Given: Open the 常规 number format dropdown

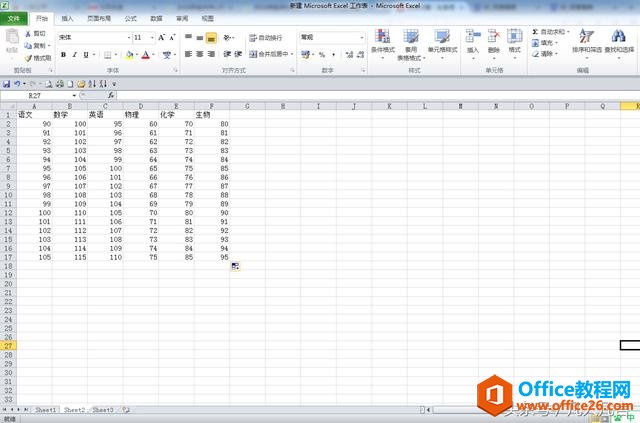Looking at the screenshot, I should point(362,38).
